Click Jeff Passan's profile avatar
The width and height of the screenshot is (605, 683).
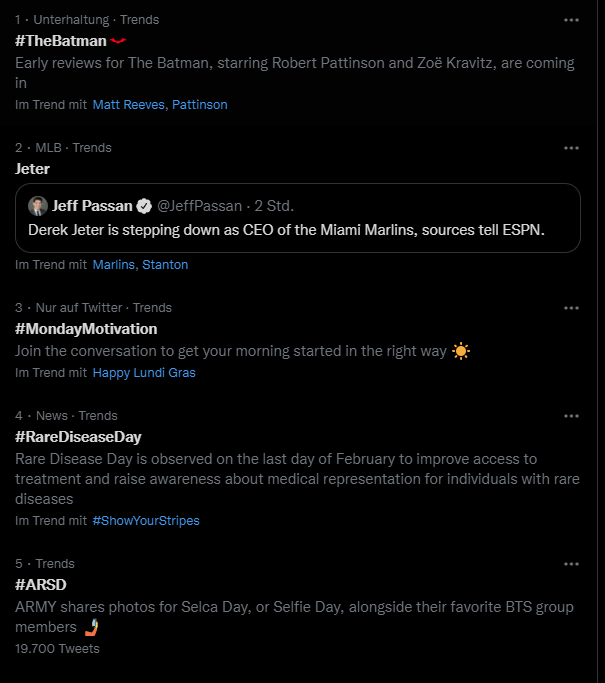tap(38, 206)
